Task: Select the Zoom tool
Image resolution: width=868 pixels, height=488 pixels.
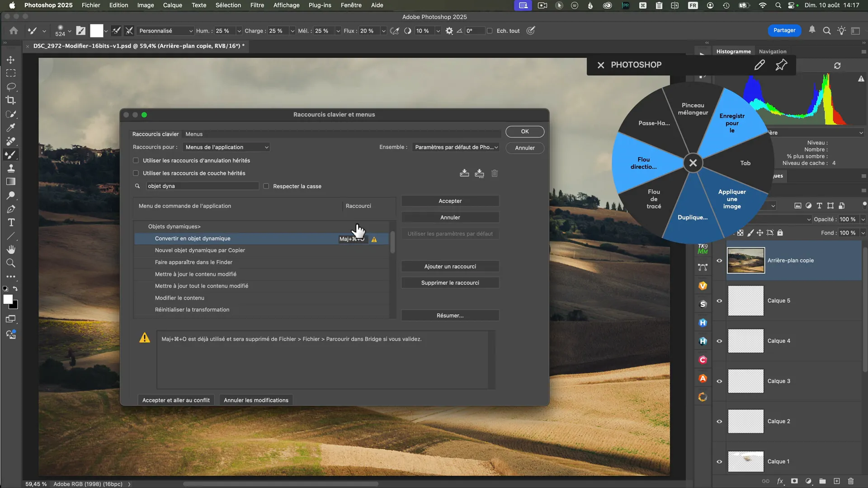Action: (11, 263)
